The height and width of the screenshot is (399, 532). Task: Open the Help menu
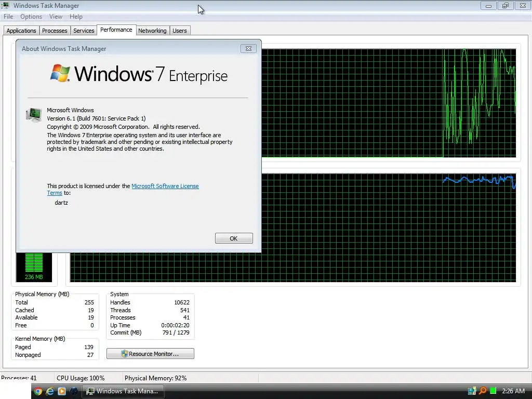[76, 17]
